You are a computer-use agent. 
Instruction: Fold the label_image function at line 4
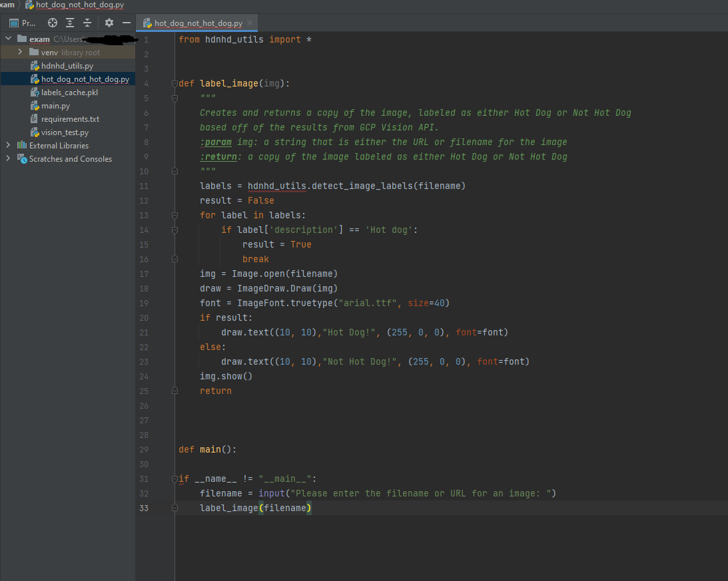[175, 84]
